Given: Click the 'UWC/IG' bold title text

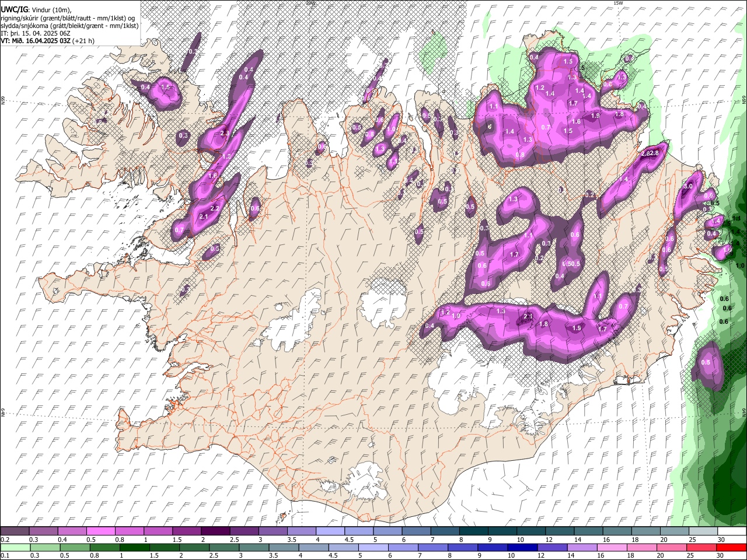Looking at the screenshot, I should pyautogui.click(x=14, y=10).
